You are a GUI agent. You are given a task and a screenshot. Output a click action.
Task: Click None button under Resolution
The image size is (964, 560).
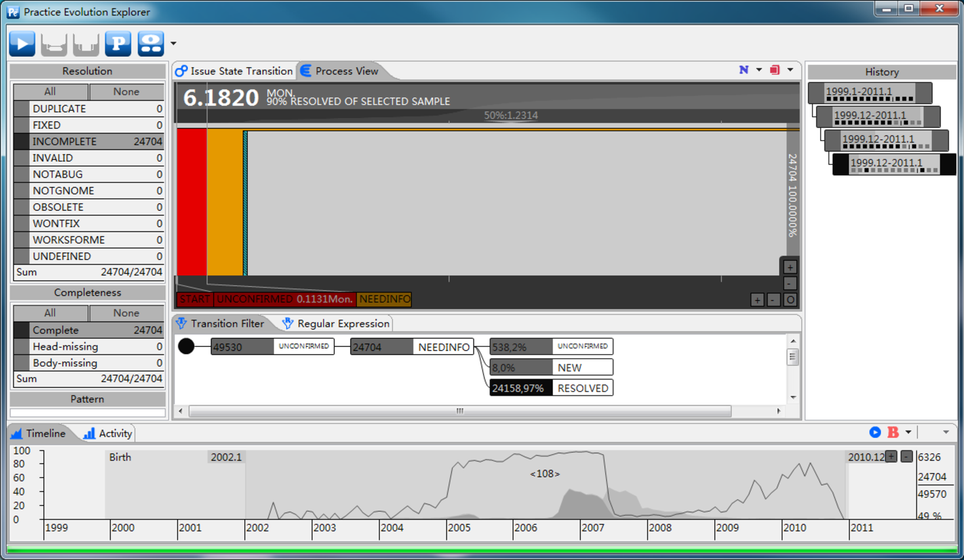(x=126, y=91)
